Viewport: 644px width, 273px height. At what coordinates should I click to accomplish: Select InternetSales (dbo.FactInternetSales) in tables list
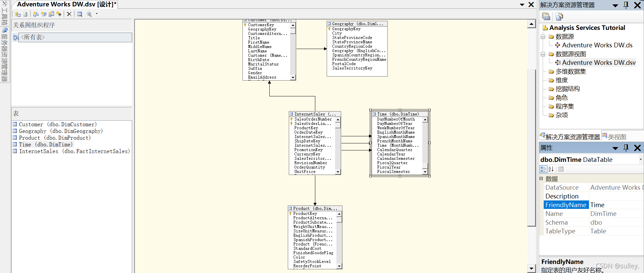[74, 151]
